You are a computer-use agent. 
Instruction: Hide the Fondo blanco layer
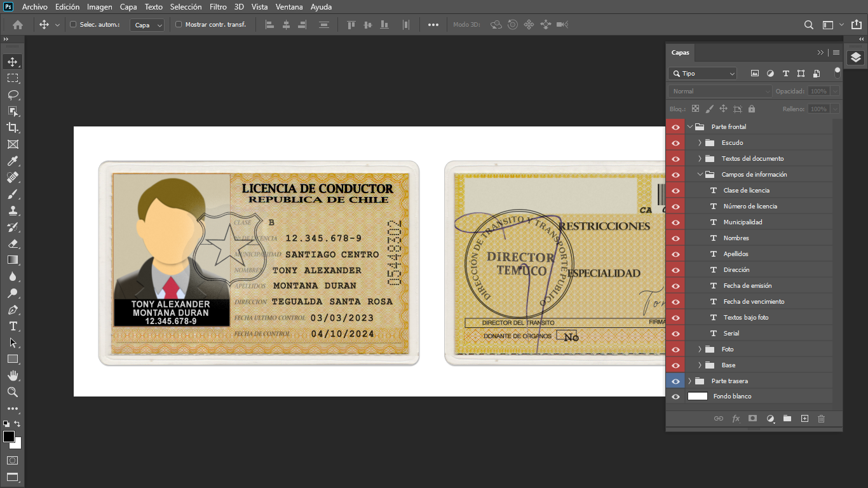(675, 396)
